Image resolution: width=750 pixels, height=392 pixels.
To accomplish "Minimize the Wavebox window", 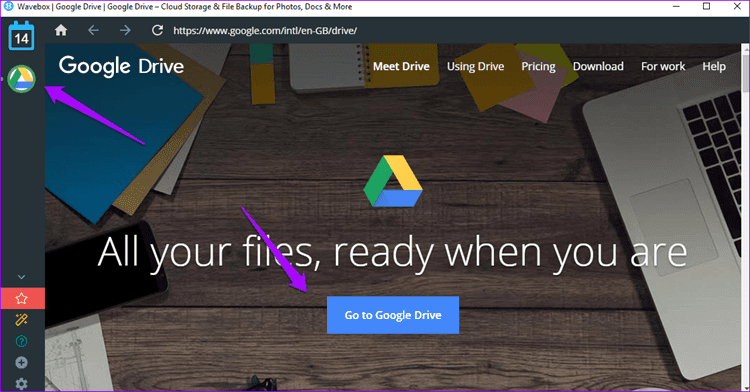I will click(676, 6).
